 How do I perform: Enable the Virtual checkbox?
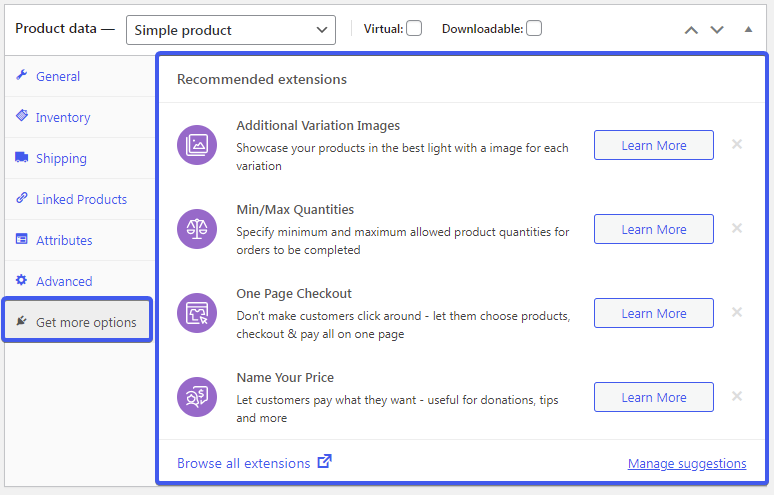pos(414,29)
